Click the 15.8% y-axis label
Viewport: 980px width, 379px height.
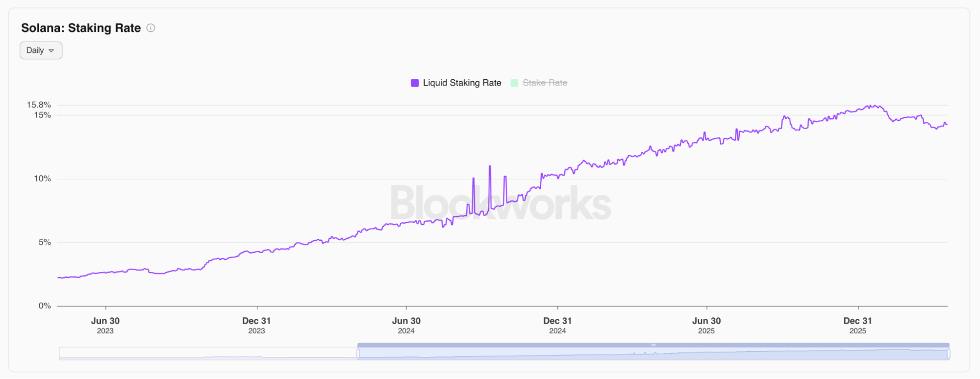39,105
